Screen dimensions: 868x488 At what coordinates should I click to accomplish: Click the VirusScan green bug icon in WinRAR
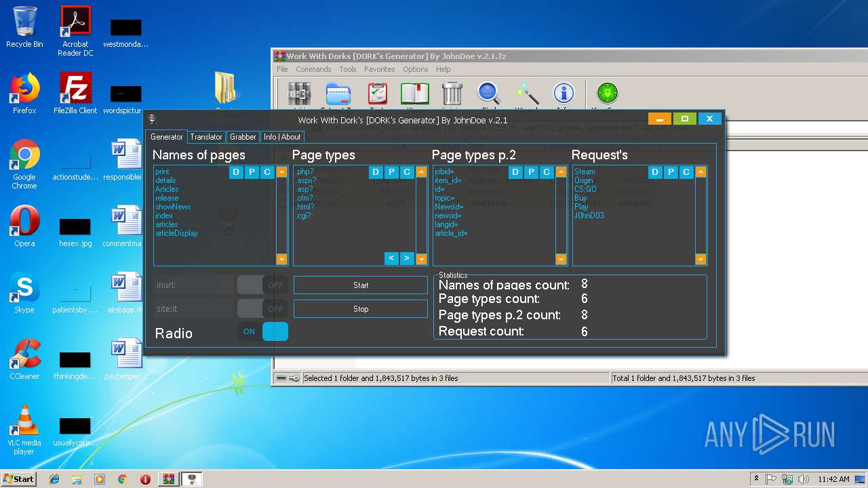tap(606, 94)
